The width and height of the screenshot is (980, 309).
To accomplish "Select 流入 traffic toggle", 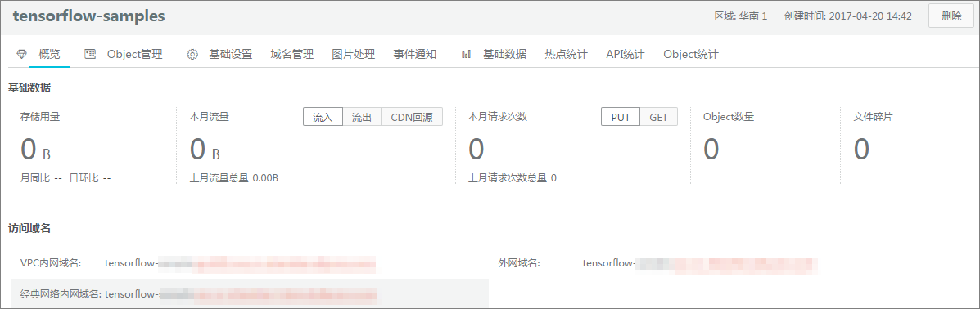I will click(x=323, y=117).
